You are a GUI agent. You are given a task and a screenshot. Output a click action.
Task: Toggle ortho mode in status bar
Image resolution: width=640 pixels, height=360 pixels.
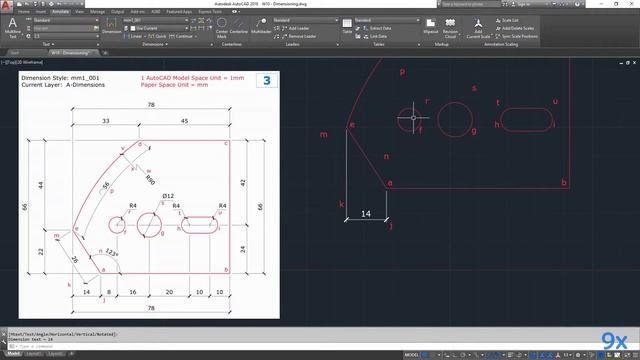click(x=456, y=355)
